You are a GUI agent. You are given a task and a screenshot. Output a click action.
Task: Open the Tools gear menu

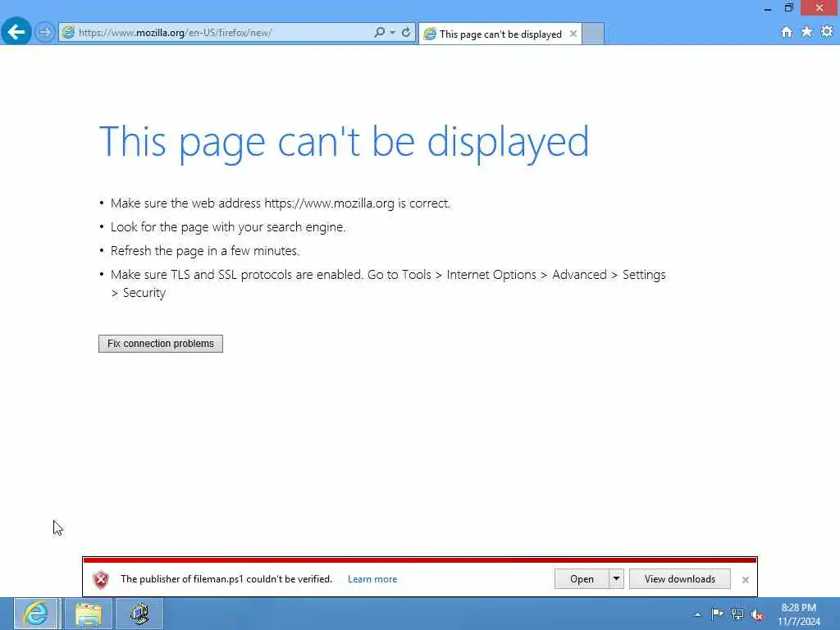point(827,32)
